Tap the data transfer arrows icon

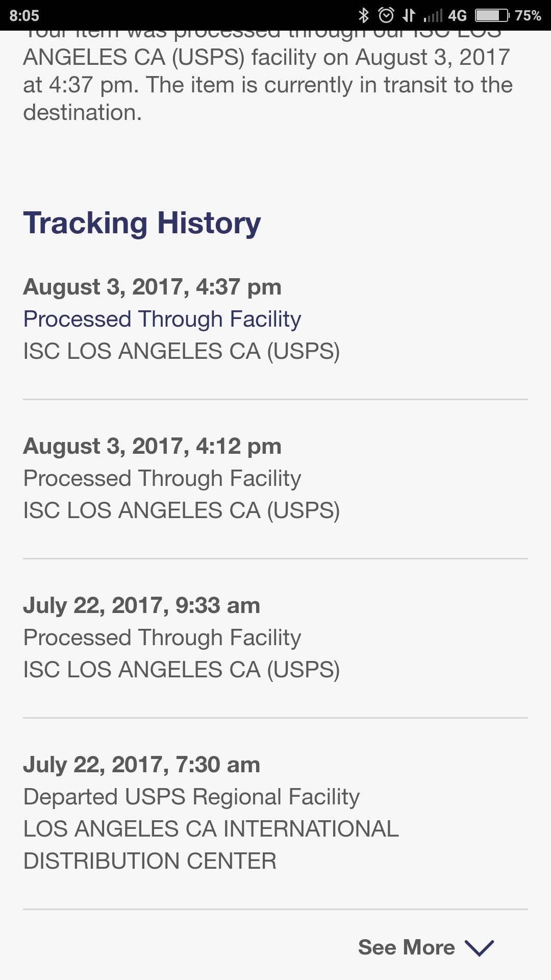[409, 15]
